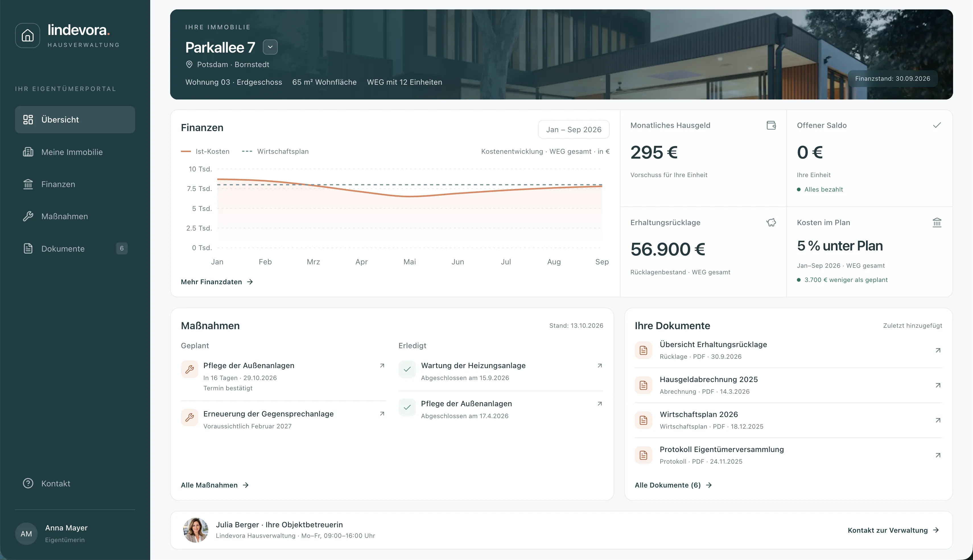Go to Meine Immobilie in sidebar

pos(75,152)
